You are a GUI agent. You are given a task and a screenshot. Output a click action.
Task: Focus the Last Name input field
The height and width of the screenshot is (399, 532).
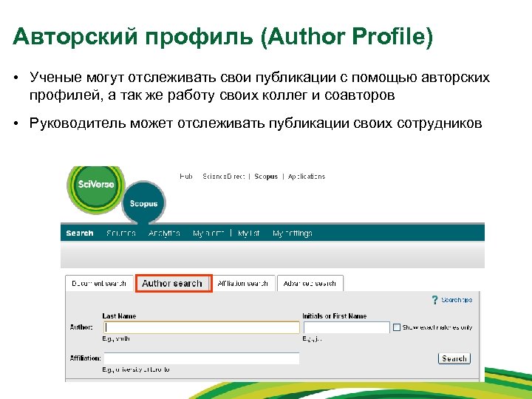202,327
